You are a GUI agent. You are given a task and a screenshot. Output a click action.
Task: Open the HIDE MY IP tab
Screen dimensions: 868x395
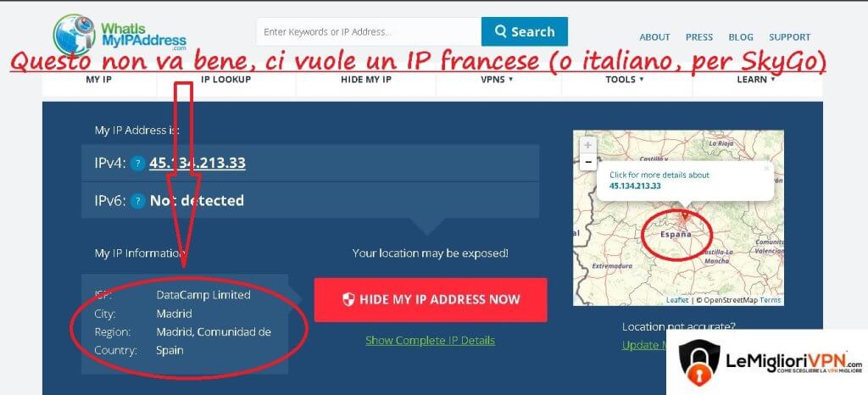[x=366, y=80]
